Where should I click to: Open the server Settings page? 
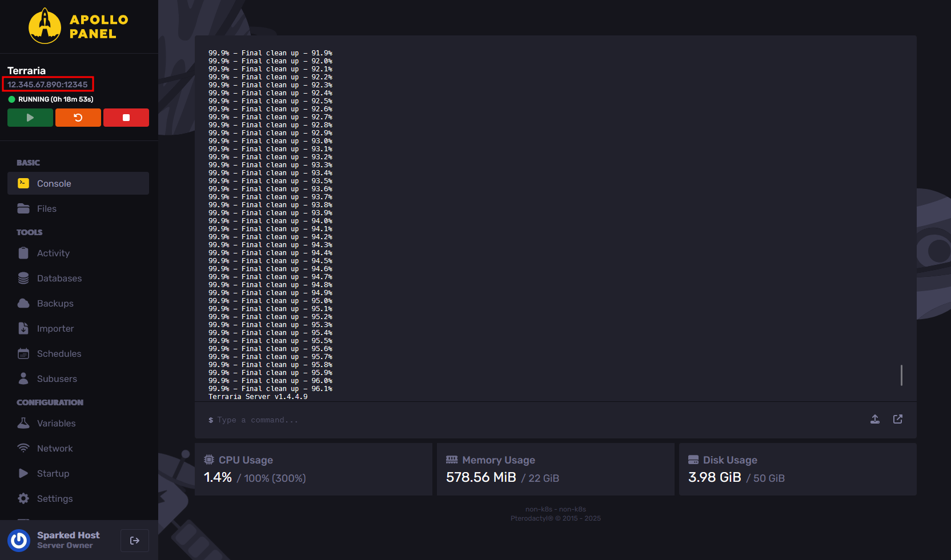click(78, 498)
